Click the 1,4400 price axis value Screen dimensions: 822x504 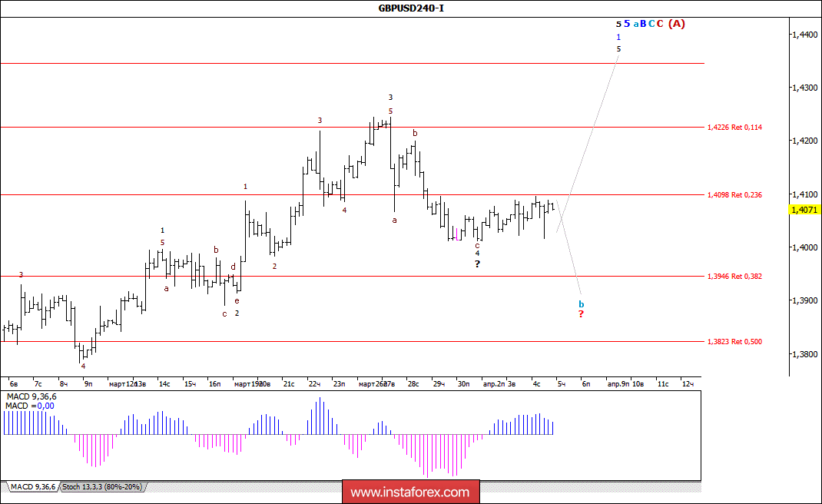pyautogui.click(x=804, y=35)
